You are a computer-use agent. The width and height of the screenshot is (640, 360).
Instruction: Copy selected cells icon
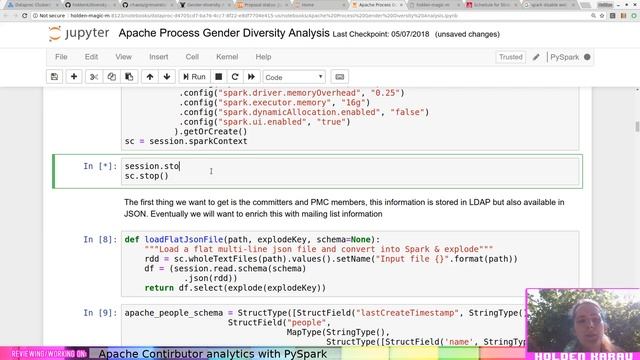click(111, 77)
